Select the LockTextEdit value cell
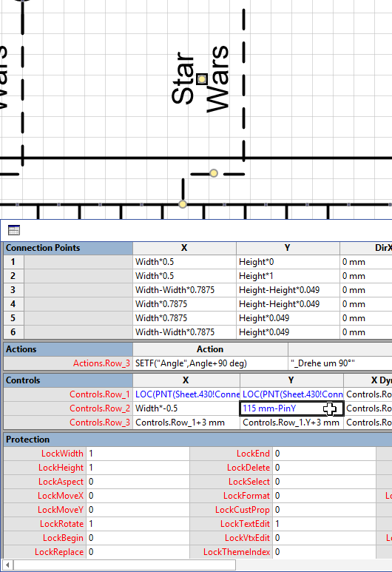392x572 pixels. coord(324,524)
